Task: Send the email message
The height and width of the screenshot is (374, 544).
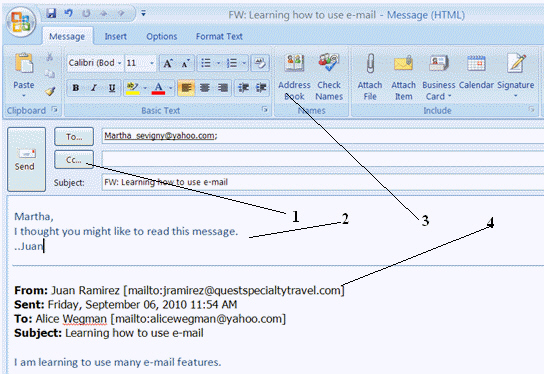Action: coord(26,159)
